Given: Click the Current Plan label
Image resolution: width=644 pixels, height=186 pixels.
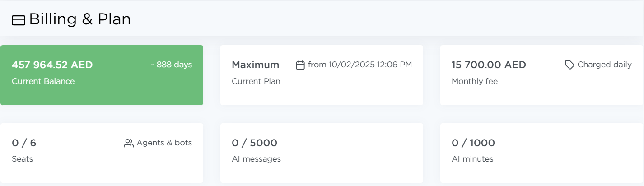Looking at the screenshot, I should tap(256, 81).
